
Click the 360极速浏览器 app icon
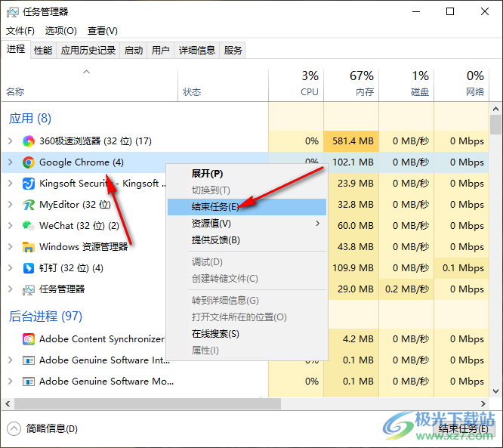pyautogui.click(x=29, y=141)
